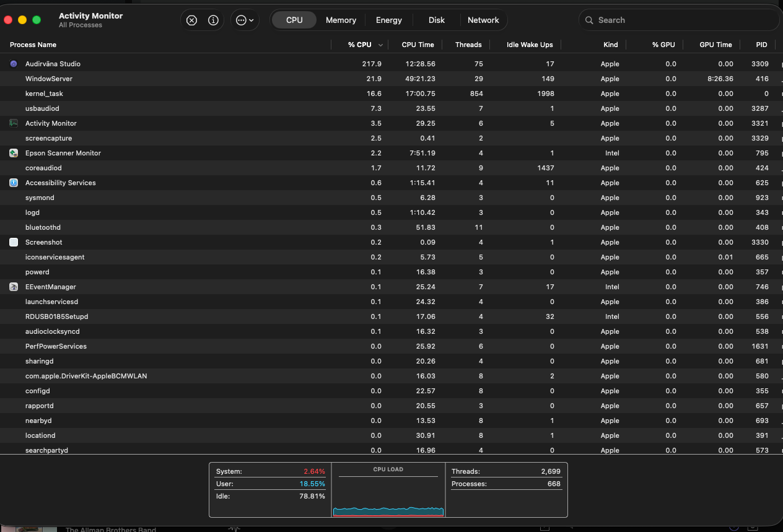Click the Accessibility Services icon
Image resolution: width=783 pixels, height=532 pixels.
tap(14, 183)
